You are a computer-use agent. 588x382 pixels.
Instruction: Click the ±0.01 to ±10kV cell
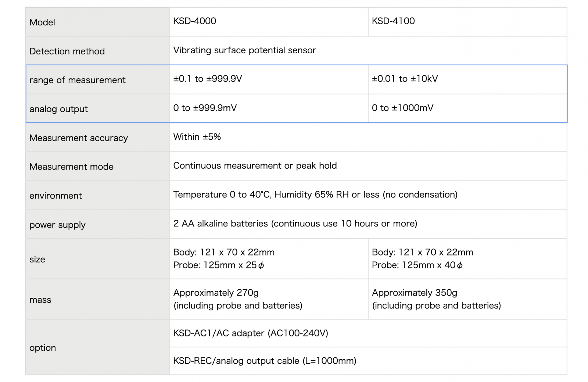(x=467, y=79)
